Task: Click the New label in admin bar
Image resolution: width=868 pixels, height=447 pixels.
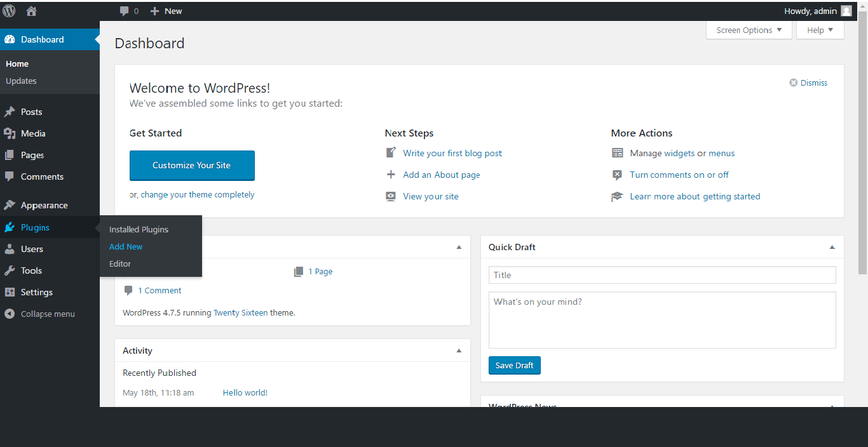Action: [173, 11]
